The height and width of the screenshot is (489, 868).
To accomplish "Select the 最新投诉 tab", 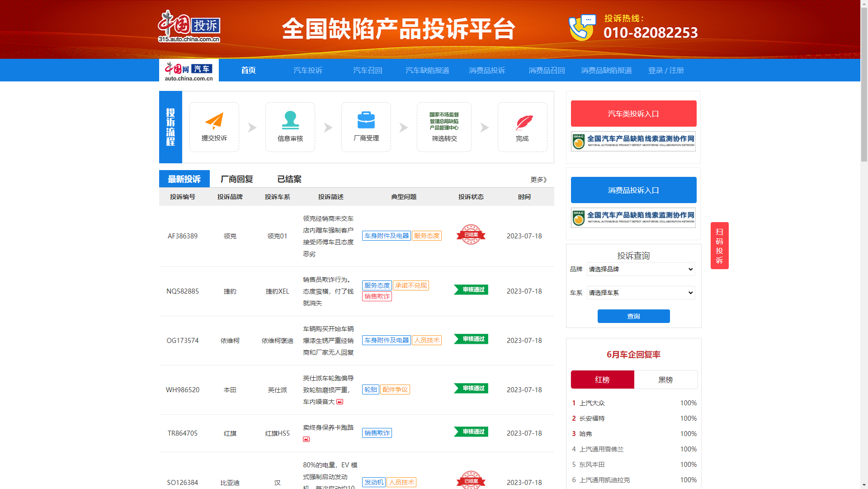I will coord(184,179).
